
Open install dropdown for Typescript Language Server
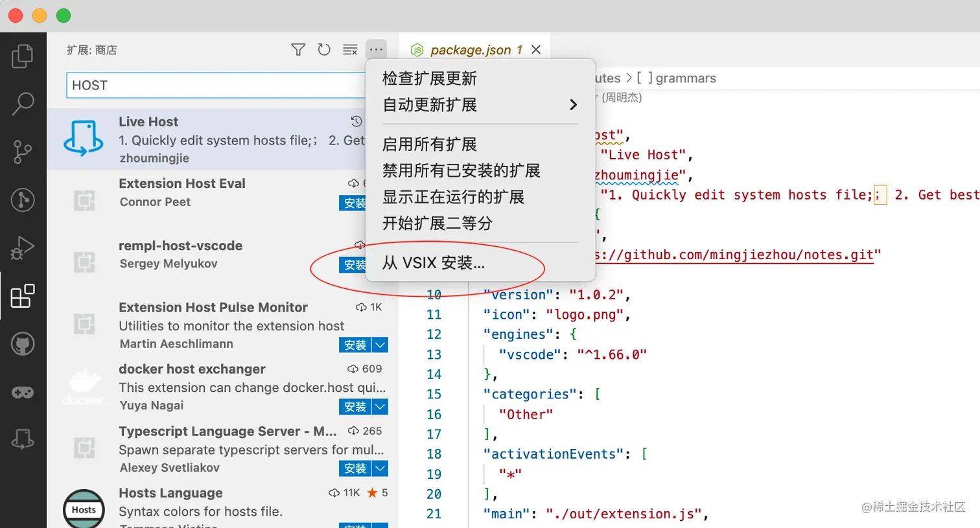380,468
